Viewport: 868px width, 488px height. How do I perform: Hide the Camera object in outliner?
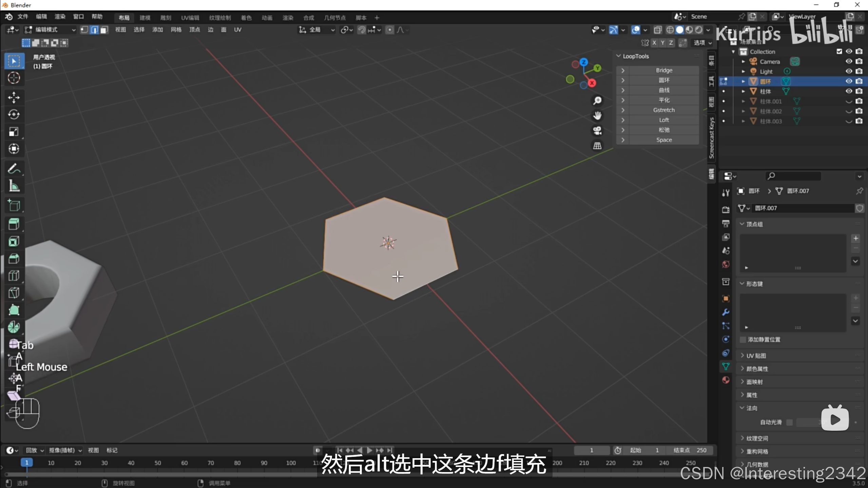tap(849, 61)
